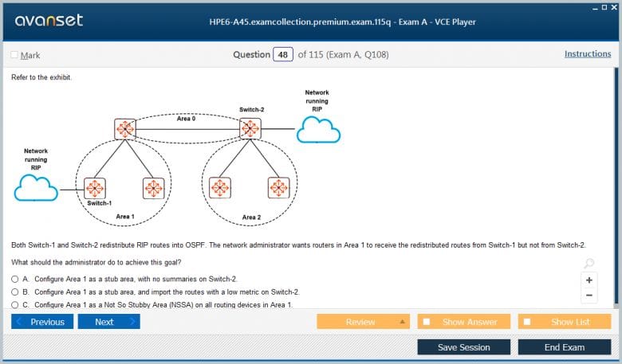The image size is (622, 364).
Task: Go to the Next question
Action: point(109,322)
